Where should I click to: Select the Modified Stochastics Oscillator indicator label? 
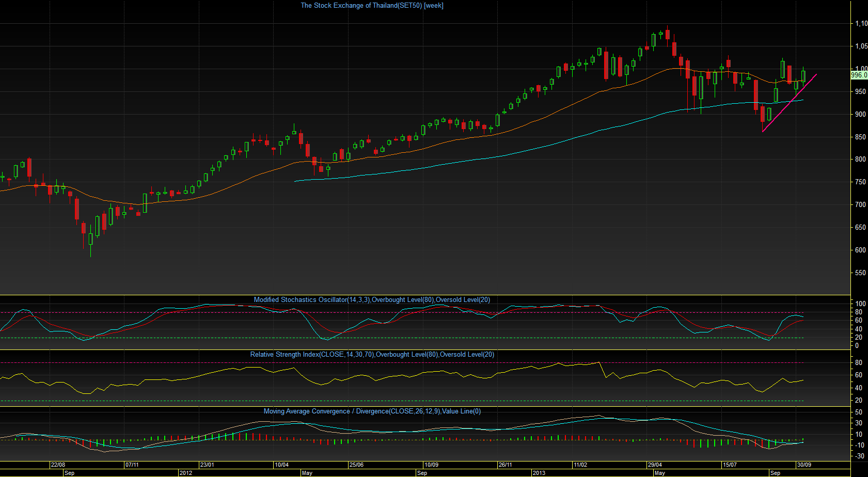point(372,300)
